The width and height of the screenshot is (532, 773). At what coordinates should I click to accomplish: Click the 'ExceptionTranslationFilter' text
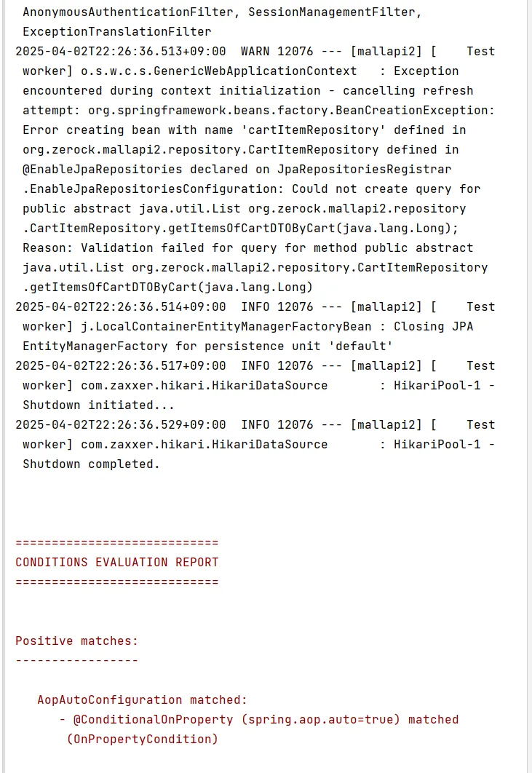click(x=117, y=31)
